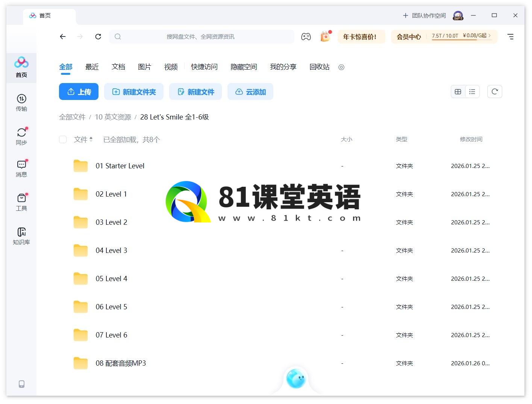Open the 传输 transfer sidebar item
The height and width of the screenshot is (404, 532).
click(21, 103)
